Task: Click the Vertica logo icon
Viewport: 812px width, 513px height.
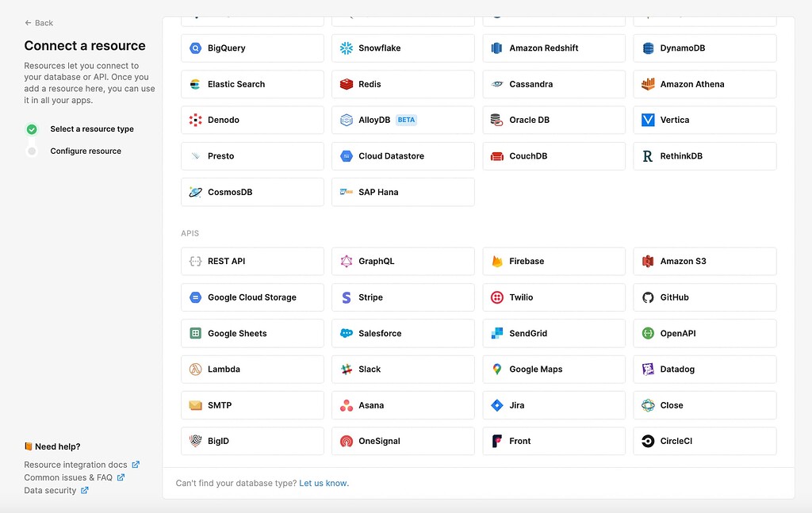Action: [x=648, y=120]
